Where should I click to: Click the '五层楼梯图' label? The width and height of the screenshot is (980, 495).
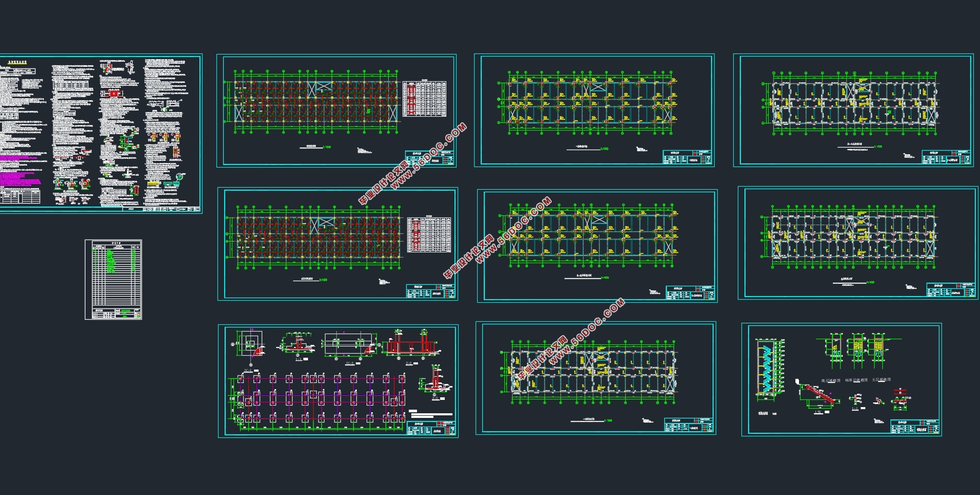pos(881,379)
